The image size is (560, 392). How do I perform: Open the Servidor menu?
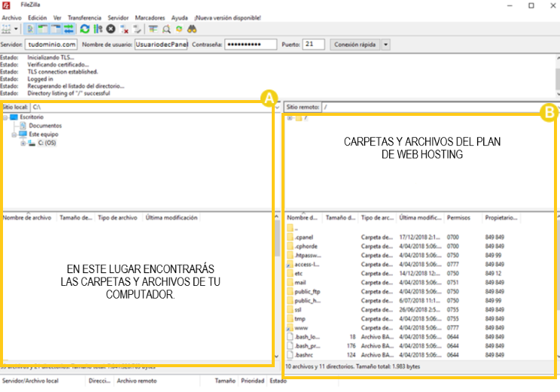118,17
